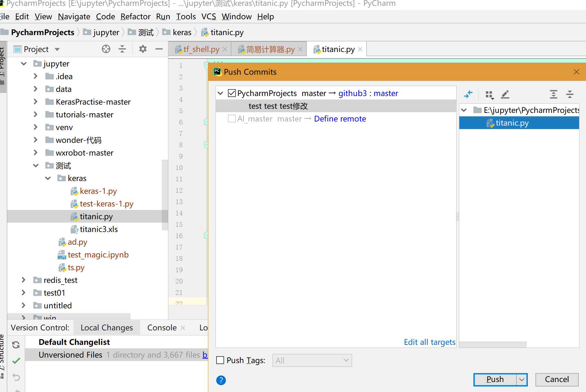Screen dimensions: 586x392
Task: Click the refresh icon in Version Control panel
Action: click(16, 345)
